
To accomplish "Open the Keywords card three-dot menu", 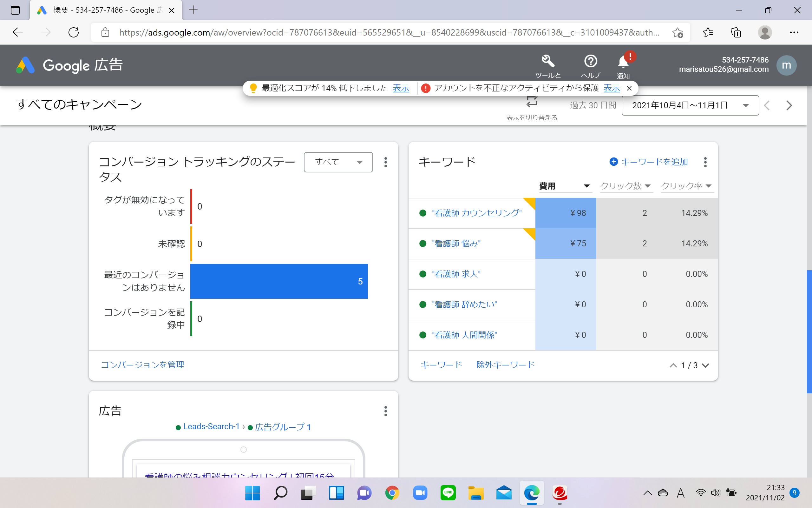I will click(x=705, y=162).
